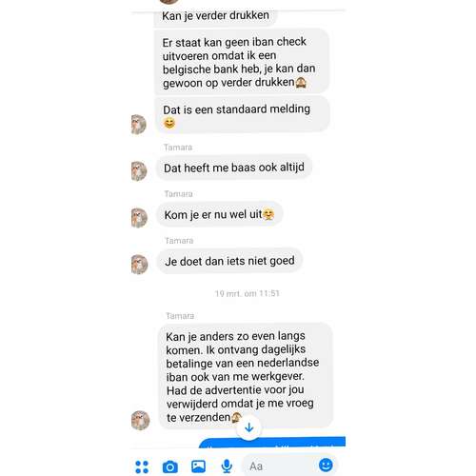Select the 'Er staat kan geen iban check' message

point(242,62)
